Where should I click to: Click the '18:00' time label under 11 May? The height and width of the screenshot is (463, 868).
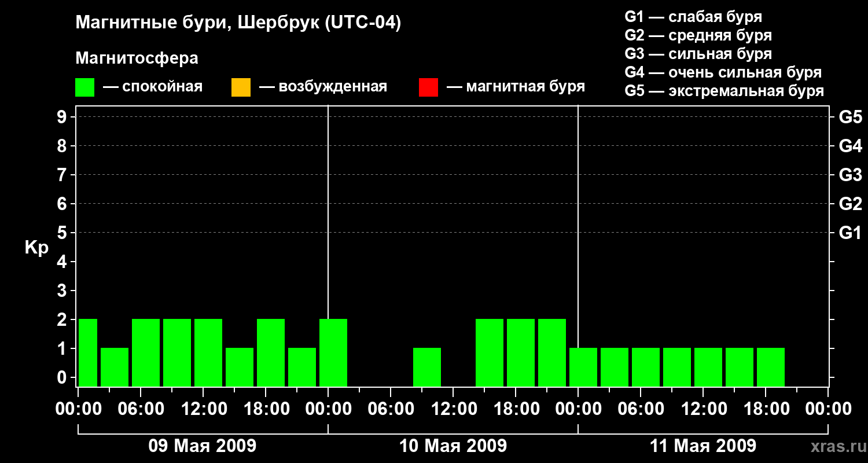(x=766, y=409)
